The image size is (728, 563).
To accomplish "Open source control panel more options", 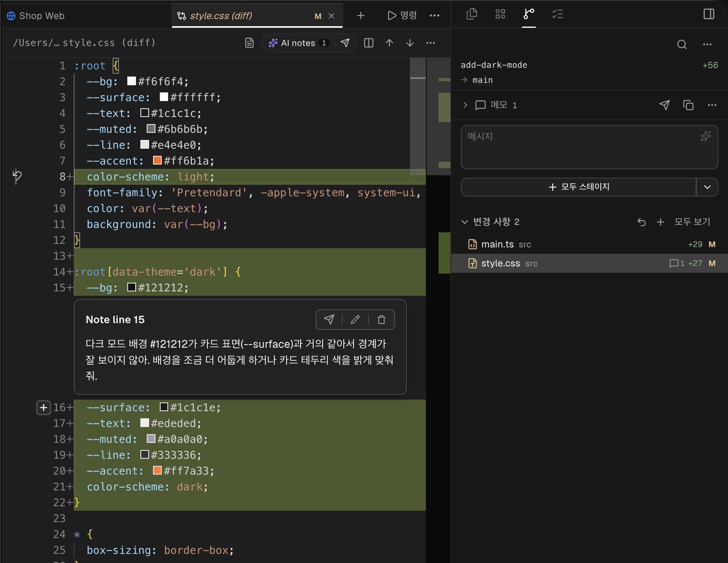I will pos(707,44).
